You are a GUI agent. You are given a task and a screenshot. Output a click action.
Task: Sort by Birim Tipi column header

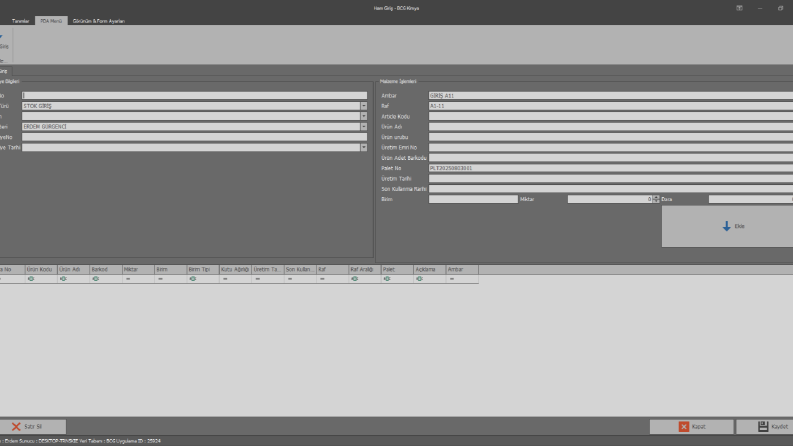coord(203,270)
